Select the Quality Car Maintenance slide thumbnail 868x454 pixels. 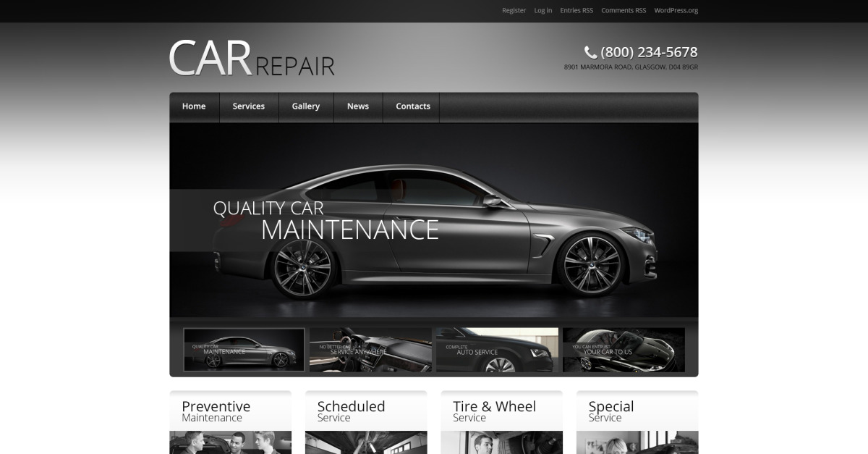[x=244, y=350]
